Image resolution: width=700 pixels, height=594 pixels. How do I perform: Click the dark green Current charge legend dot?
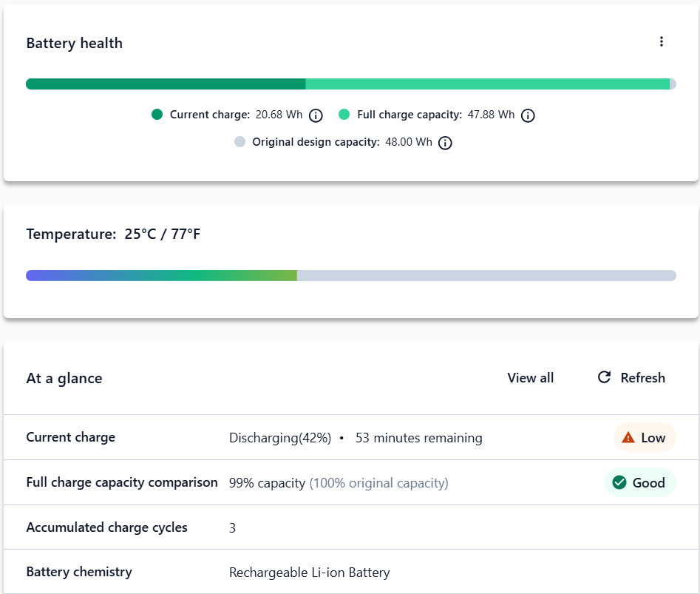pos(157,115)
